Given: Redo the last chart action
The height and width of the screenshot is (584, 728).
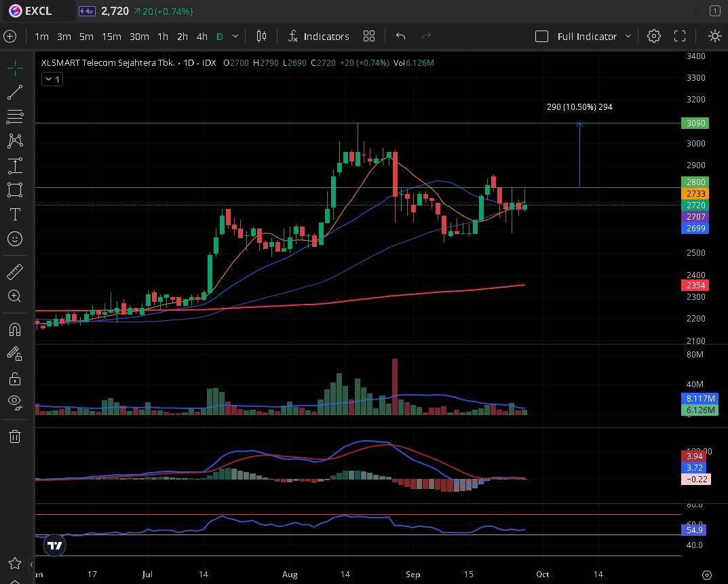Looking at the screenshot, I should (426, 36).
